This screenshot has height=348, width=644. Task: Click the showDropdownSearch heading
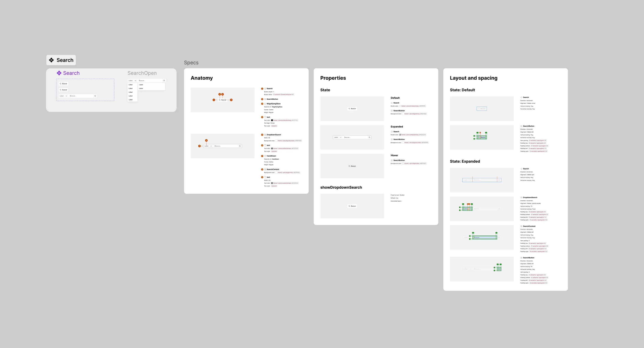[341, 187]
